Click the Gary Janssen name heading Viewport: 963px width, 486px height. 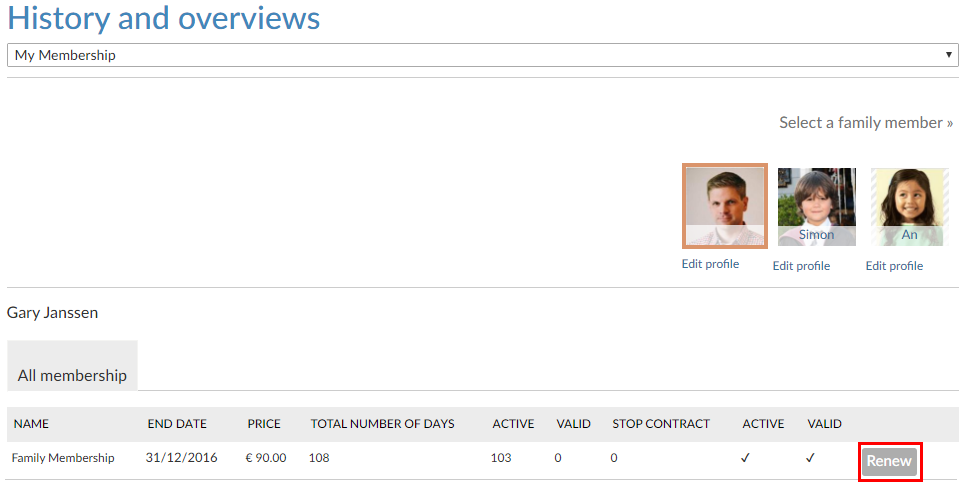coord(52,313)
